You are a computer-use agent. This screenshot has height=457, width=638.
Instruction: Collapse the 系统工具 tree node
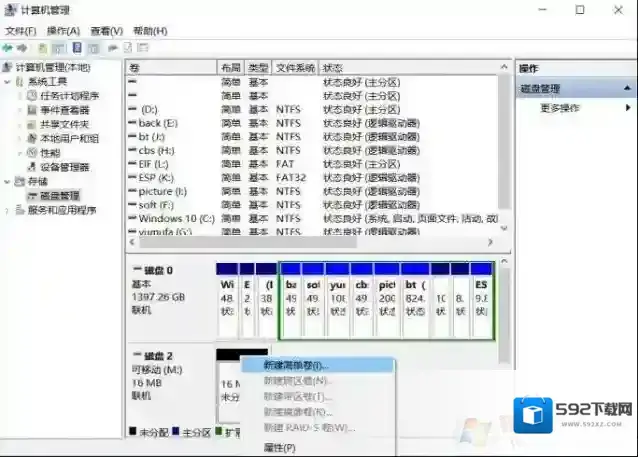click(x=8, y=82)
